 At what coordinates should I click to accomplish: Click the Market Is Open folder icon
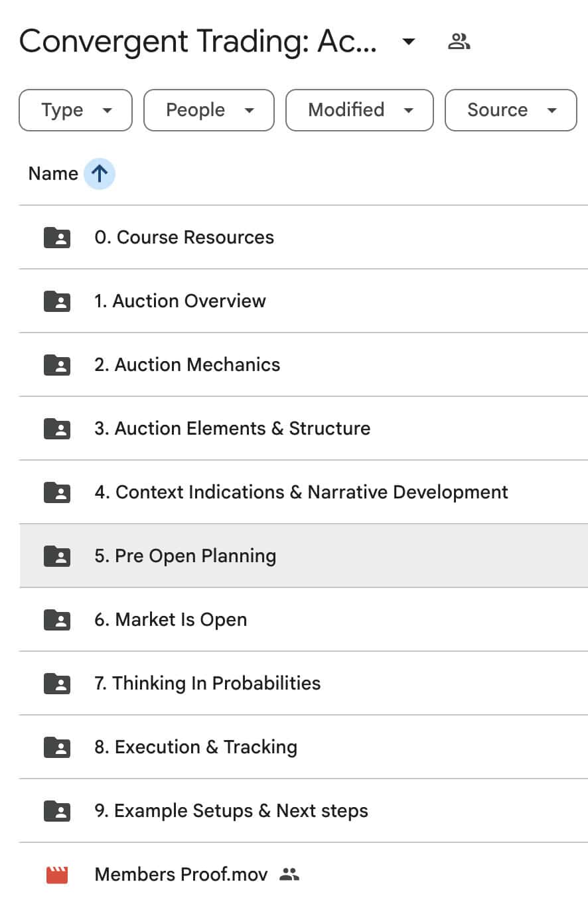pyautogui.click(x=57, y=619)
